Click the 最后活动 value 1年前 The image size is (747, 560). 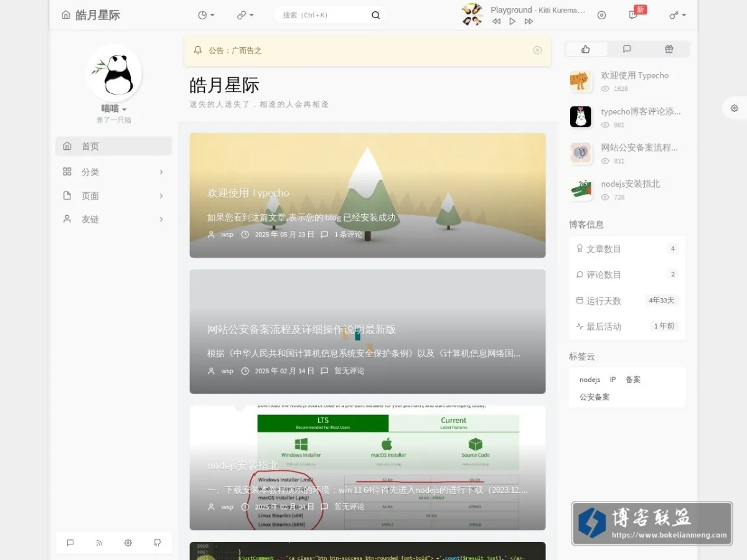(x=664, y=326)
